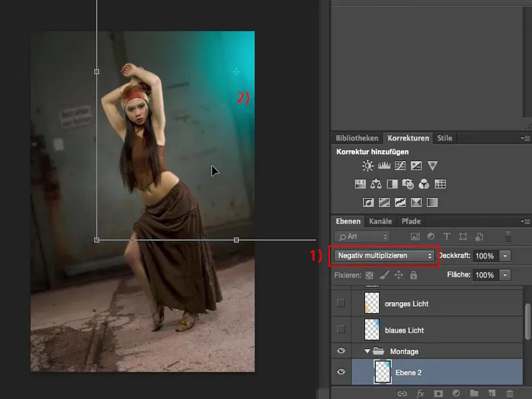Click the link layers icon
This screenshot has height=399, width=532.
click(402, 394)
